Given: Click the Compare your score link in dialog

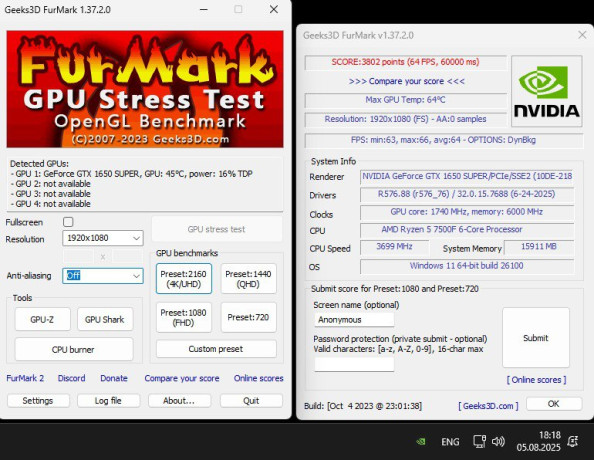Looking at the screenshot, I should (x=406, y=81).
